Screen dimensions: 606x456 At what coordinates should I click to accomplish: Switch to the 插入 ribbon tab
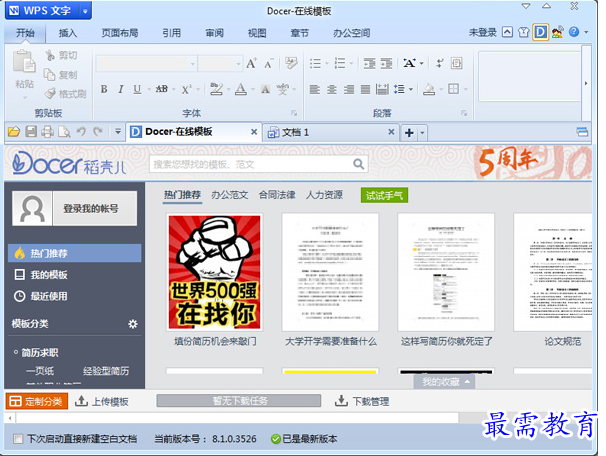(x=68, y=33)
